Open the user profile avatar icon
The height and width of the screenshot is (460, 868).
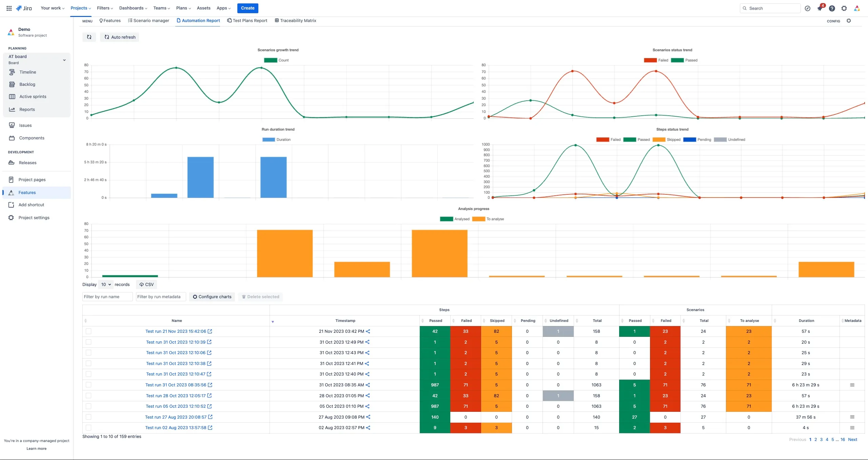pyautogui.click(x=857, y=8)
